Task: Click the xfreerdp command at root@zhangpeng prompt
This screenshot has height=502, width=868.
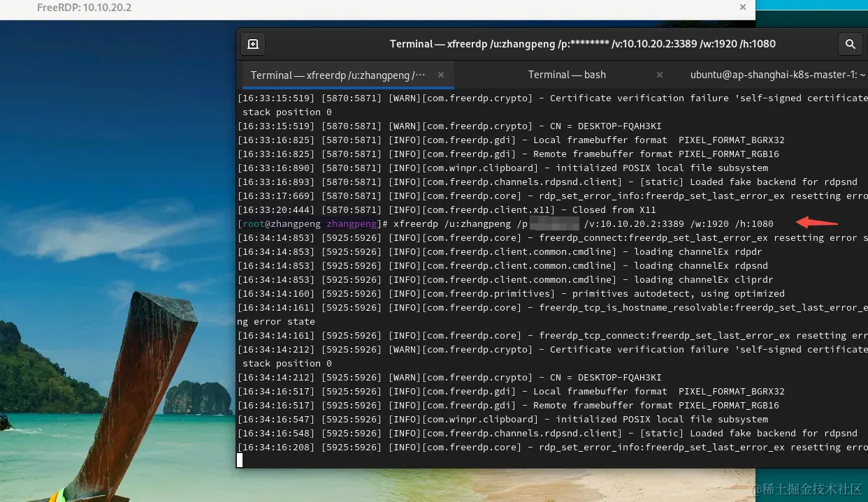Action: pyautogui.click(x=584, y=224)
